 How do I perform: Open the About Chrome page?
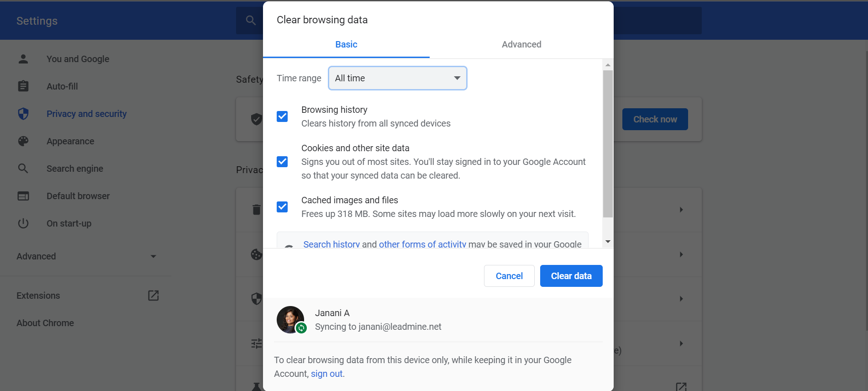[45, 323]
